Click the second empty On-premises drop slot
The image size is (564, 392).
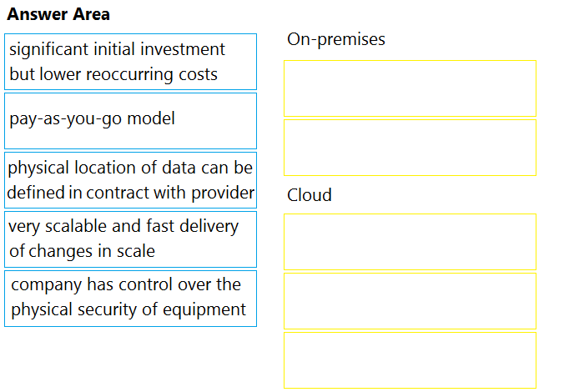pyautogui.click(x=410, y=148)
